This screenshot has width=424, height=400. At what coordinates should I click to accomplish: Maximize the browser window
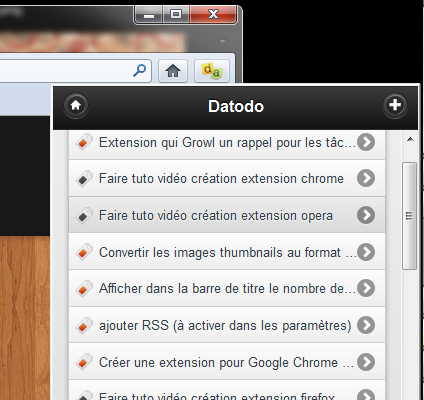(x=176, y=14)
